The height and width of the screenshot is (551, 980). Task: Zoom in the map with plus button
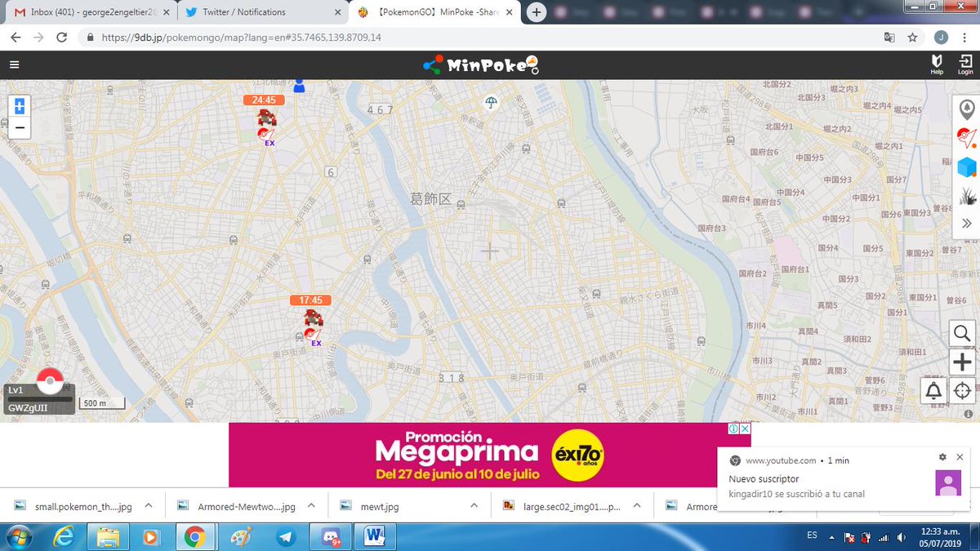[20, 106]
